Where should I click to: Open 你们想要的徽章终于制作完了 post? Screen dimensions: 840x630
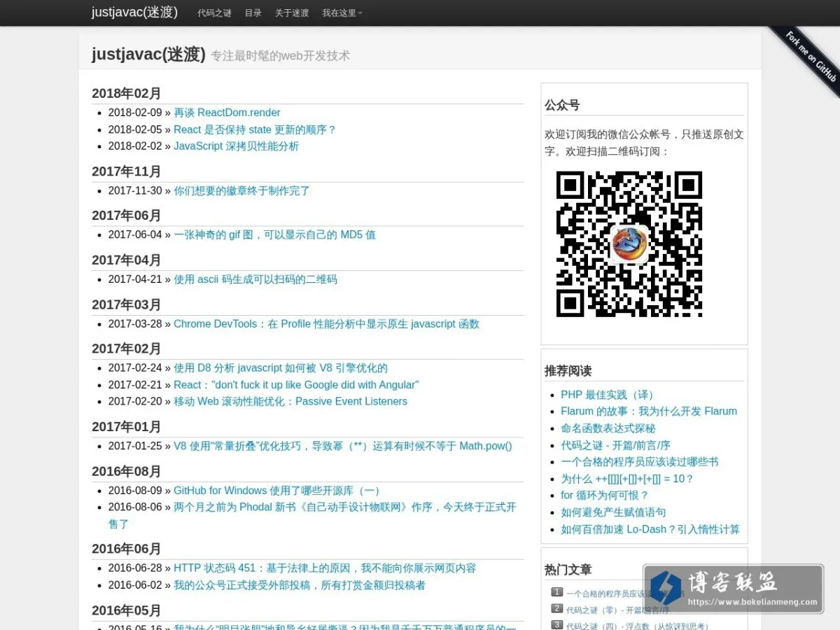pyautogui.click(x=241, y=190)
